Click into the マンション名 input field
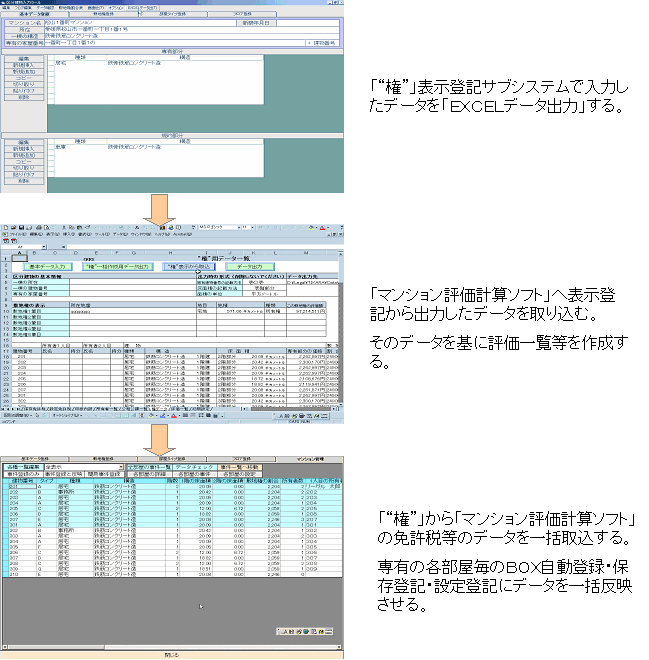This screenshot has width=649, height=660. (140, 23)
